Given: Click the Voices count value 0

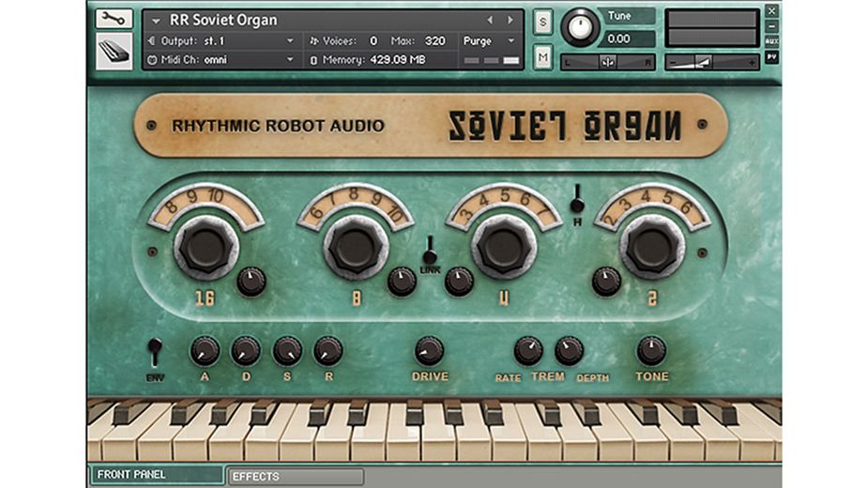Looking at the screenshot, I should click(373, 41).
